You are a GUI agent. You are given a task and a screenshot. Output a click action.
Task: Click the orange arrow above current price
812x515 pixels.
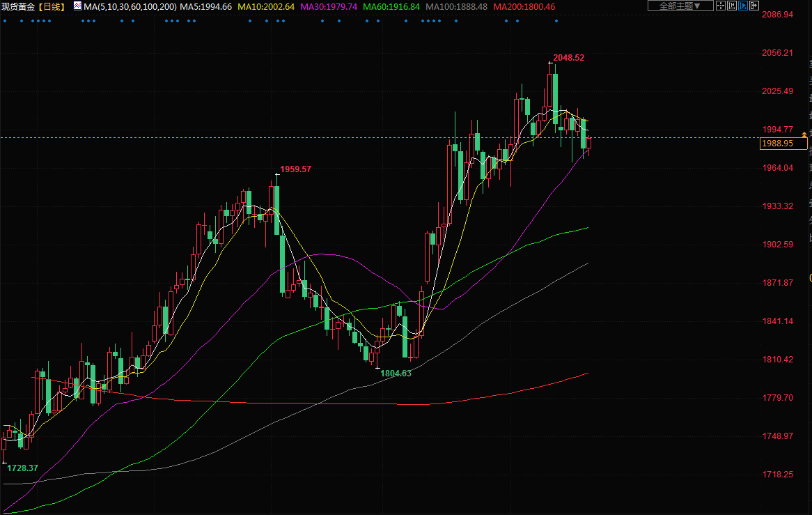point(805,132)
